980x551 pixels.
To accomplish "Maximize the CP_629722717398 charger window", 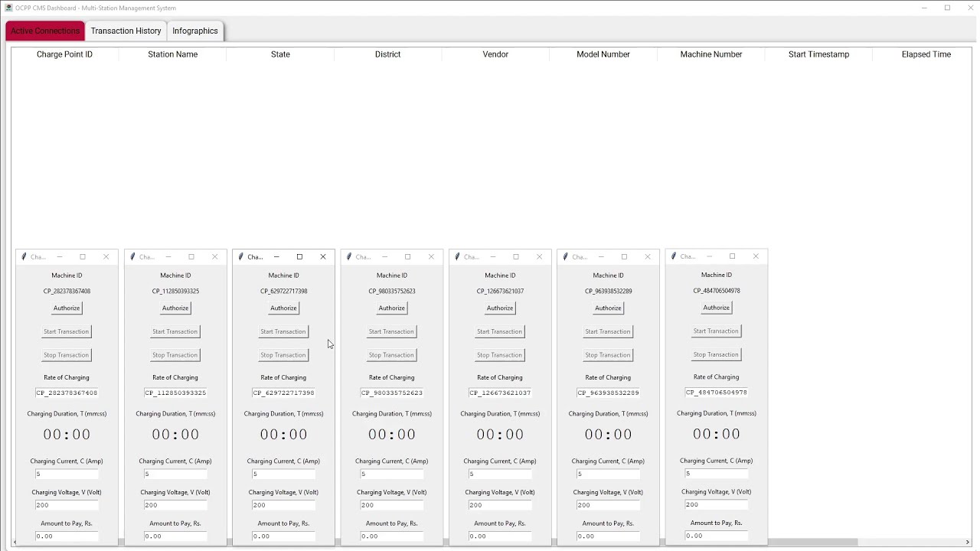I will pyautogui.click(x=299, y=257).
